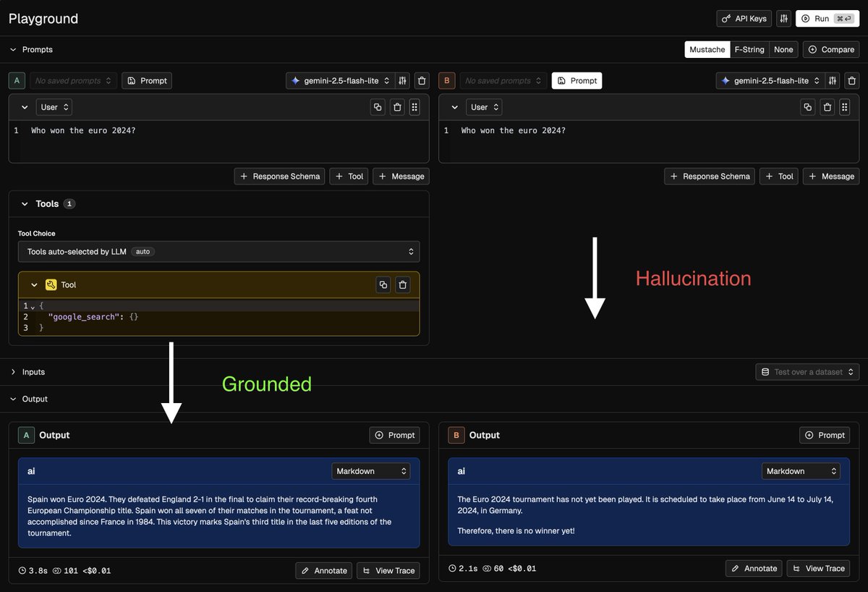Viewport: 868px width, 592px height.
Task: Open prompt A saved prompts dropdown
Action: pos(73,80)
